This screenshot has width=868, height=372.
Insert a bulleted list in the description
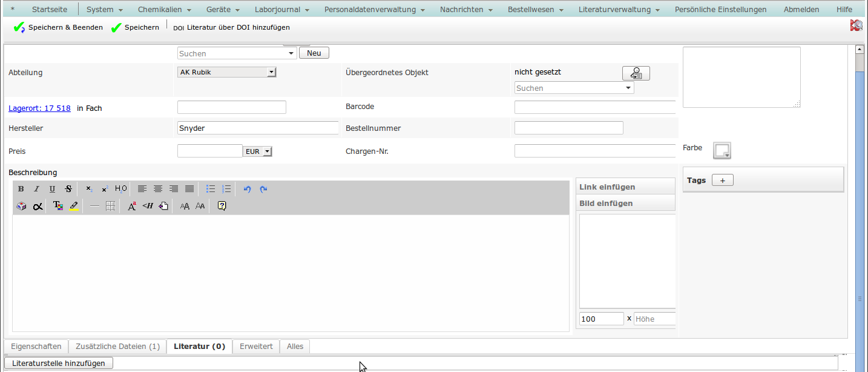[211, 189]
